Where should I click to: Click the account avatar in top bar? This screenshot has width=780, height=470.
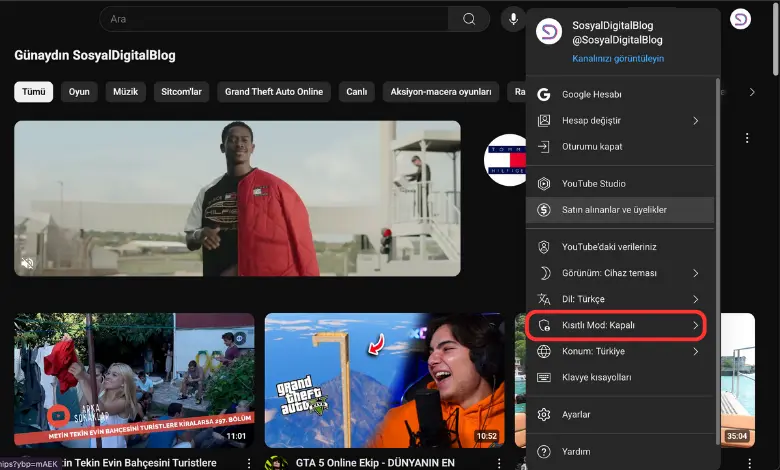point(740,19)
